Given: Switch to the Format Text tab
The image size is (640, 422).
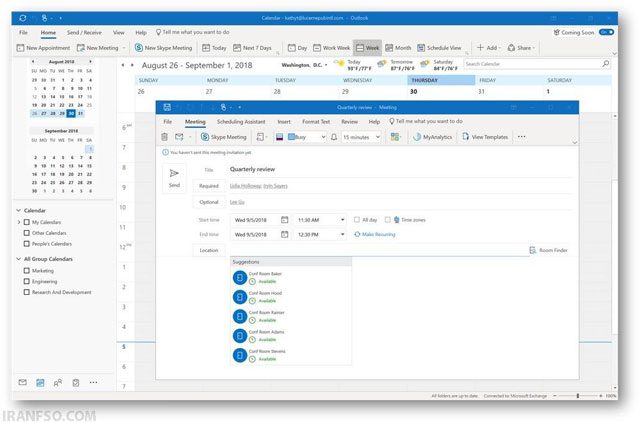Looking at the screenshot, I should point(316,122).
